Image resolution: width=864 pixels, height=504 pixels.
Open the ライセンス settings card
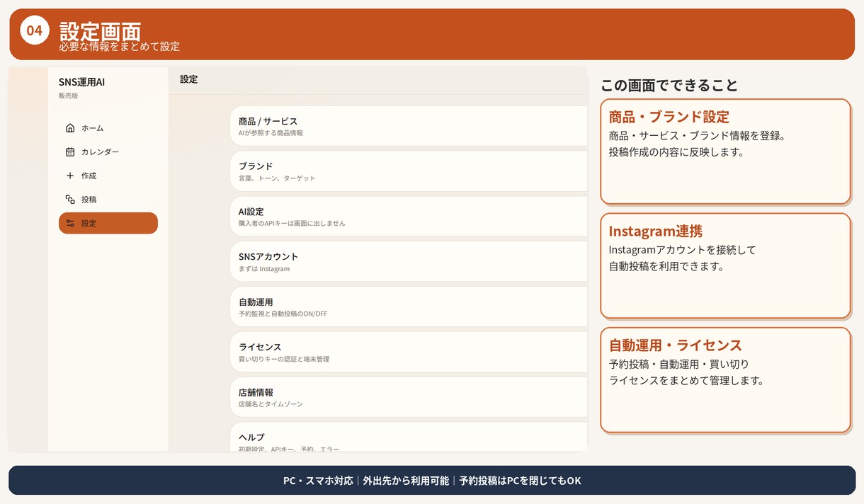(409, 353)
